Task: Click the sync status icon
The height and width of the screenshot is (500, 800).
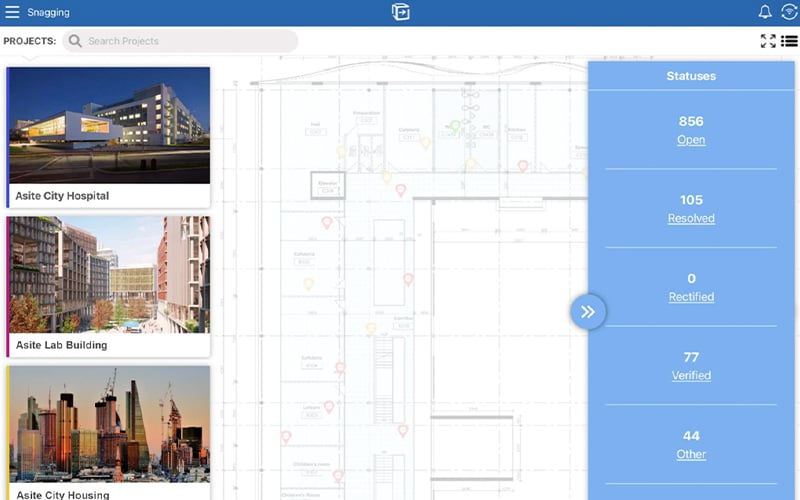Action: [789, 12]
